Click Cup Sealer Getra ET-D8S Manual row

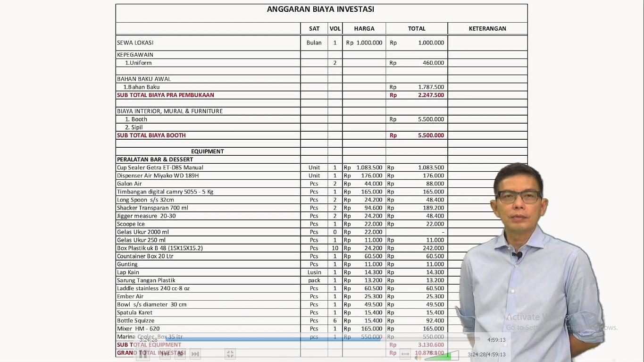(160, 168)
